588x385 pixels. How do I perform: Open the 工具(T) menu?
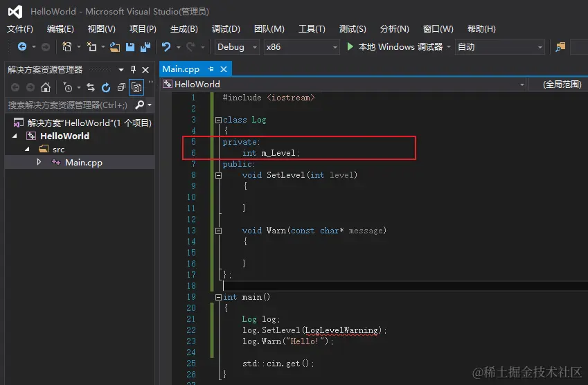tap(312, 29)
